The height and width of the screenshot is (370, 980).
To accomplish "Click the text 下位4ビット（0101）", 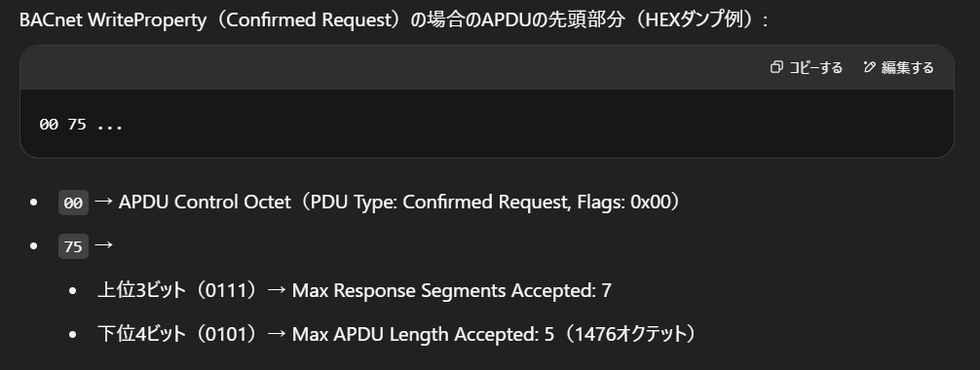I will pos(179,334).
